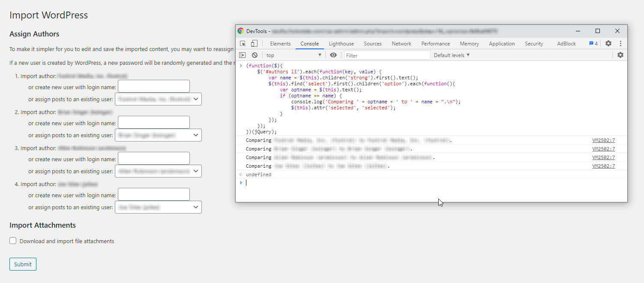The width and height of the screenshot is (644, 283).
Task: Focus new login name field for author 3
Action: click(x=154, y=158)
